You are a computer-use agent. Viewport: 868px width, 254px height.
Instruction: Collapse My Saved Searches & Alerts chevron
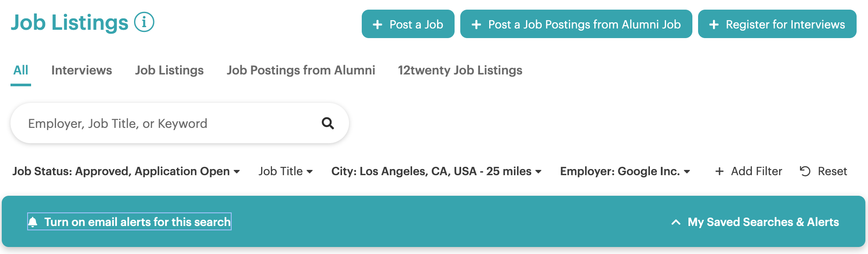[x=676, y=222]
